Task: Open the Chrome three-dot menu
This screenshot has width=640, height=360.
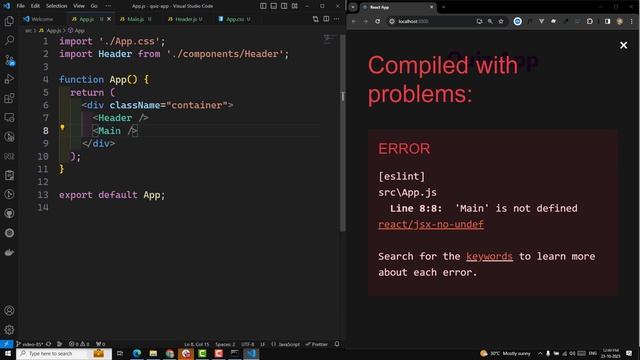Action: tap(631, 21)
